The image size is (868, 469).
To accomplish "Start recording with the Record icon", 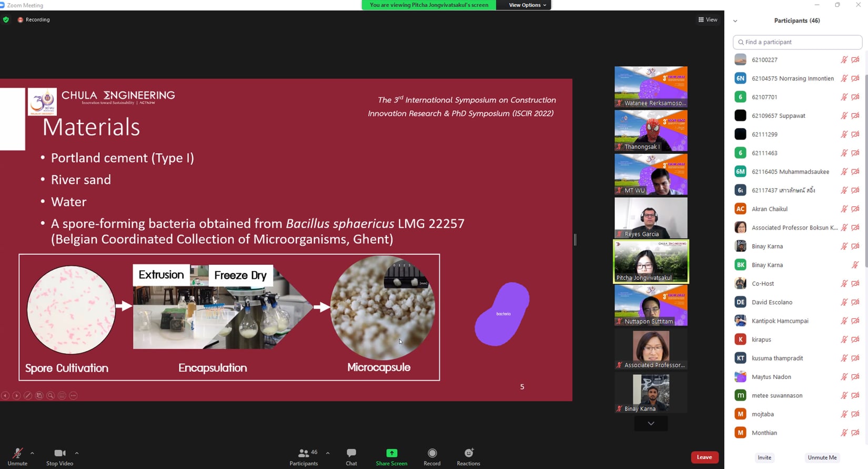I will [x=432, y=454].
